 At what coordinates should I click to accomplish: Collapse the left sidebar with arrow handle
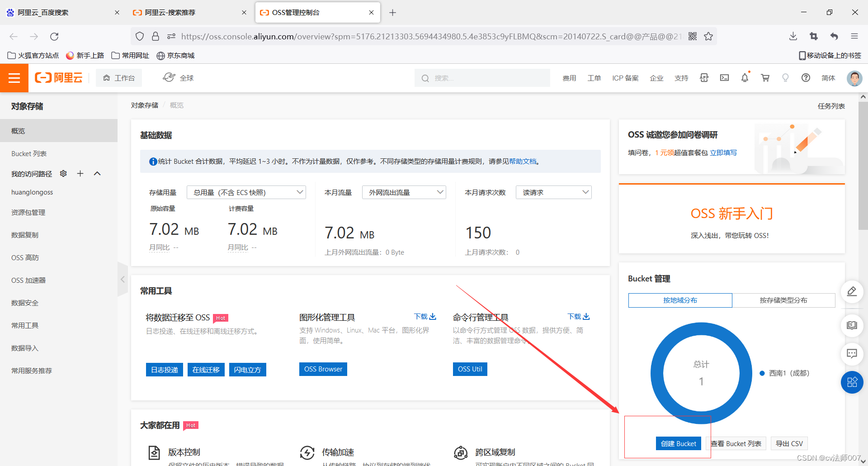tap(123, 279)
